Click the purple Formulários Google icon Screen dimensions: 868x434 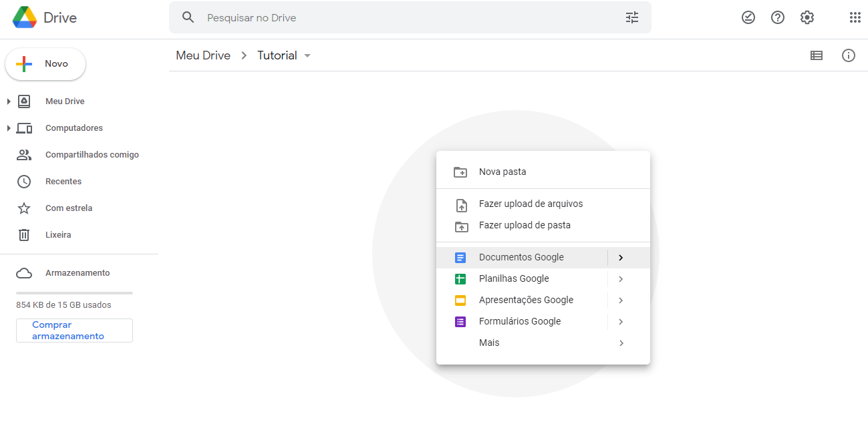460,321
